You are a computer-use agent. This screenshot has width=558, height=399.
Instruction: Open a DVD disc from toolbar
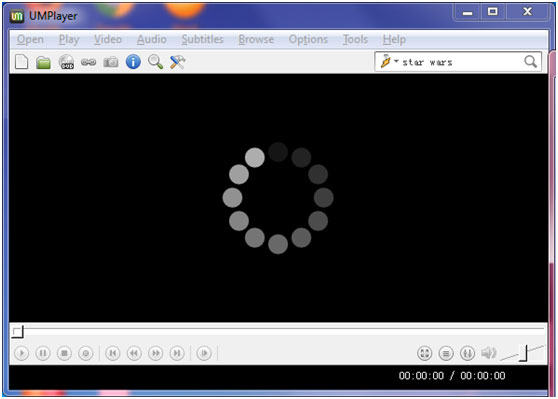pyautogui.click(x=66, y=62)
